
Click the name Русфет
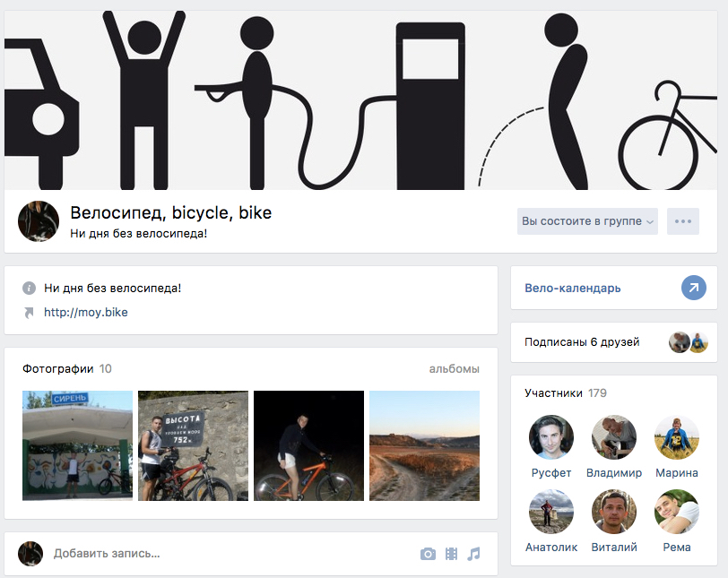coord(551,472)
